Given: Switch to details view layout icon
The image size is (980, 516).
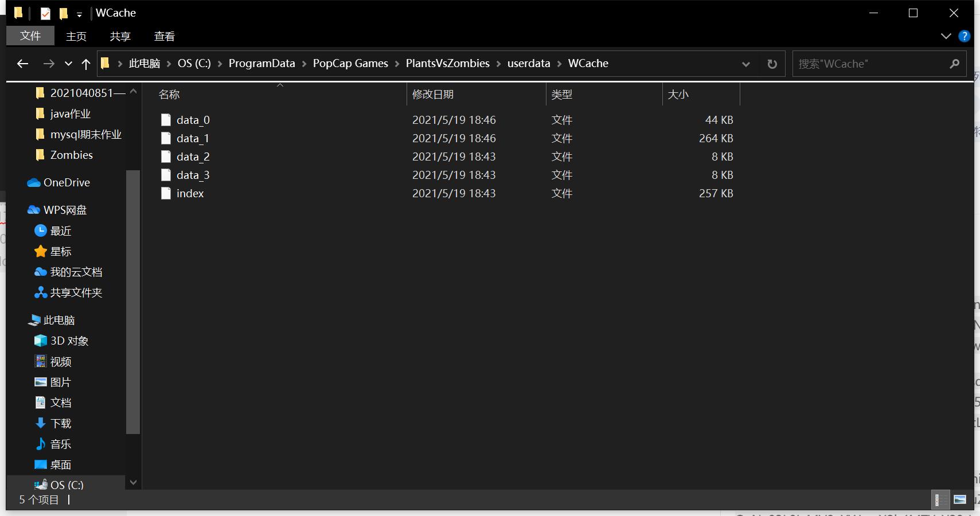Looking at the screenshot, I should pos(940,499).
